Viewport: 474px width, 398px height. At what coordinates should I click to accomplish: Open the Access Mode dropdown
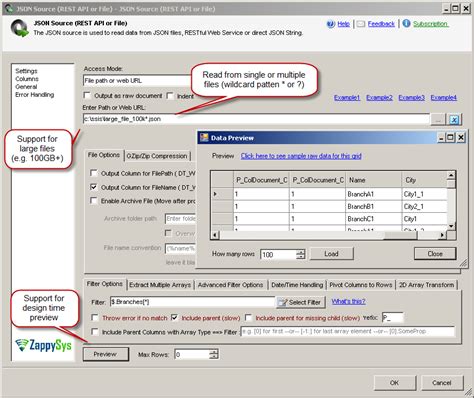coord(137,81)
